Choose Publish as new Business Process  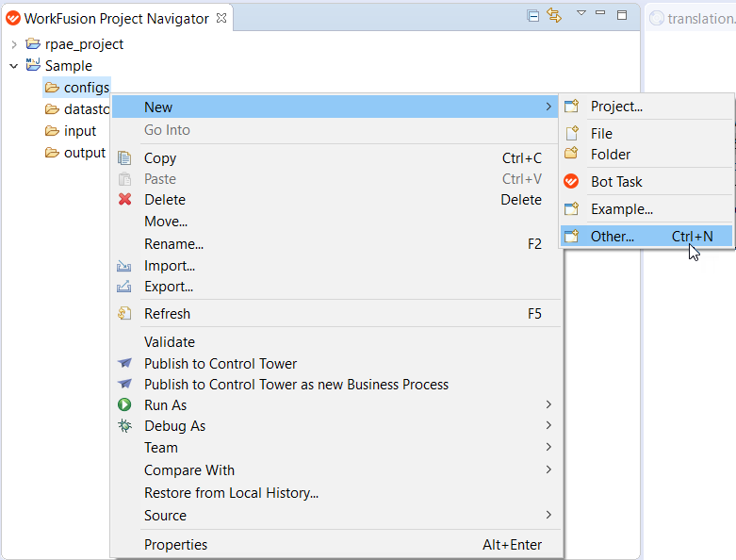(335, 384)
